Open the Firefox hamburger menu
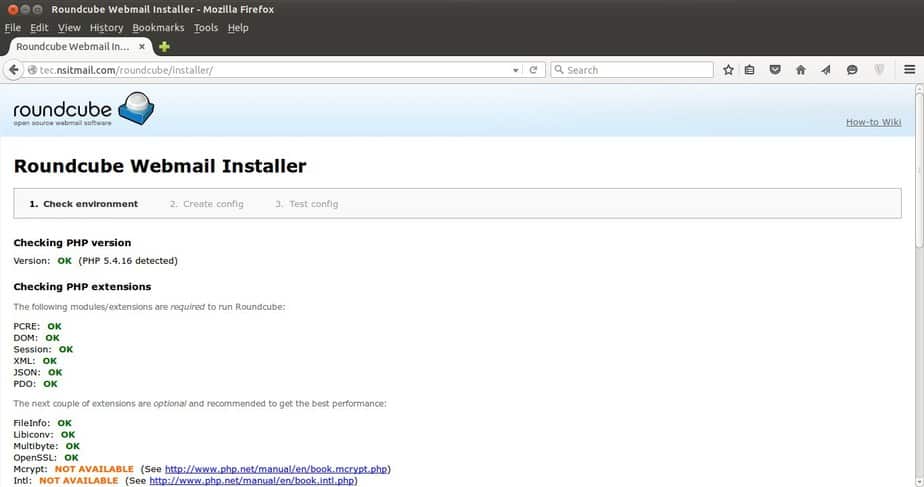924x487 pixels. (909, 70)
